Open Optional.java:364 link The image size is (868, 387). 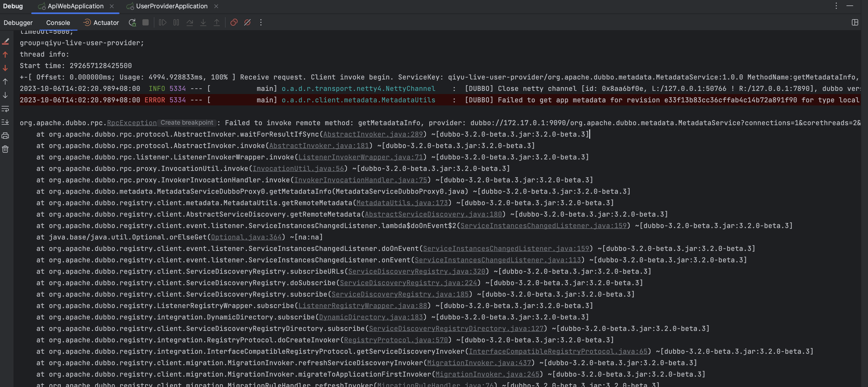tap(246, 237)
